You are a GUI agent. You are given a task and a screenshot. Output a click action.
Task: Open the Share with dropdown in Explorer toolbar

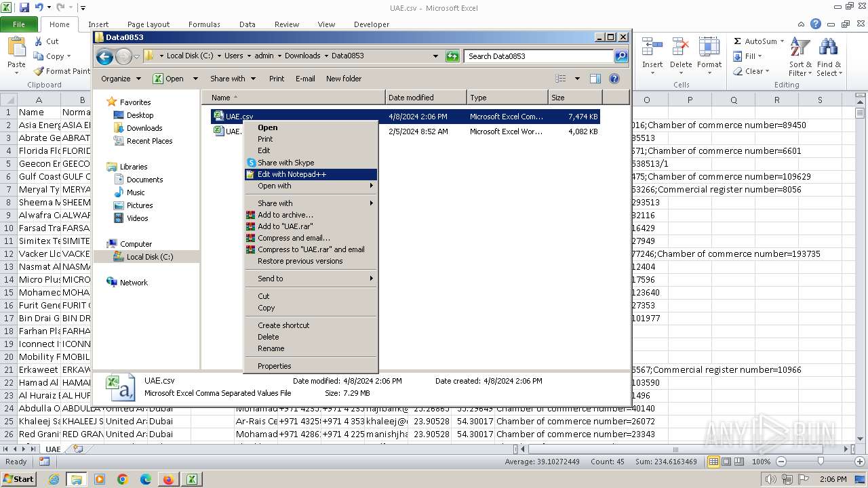[233, 79]
